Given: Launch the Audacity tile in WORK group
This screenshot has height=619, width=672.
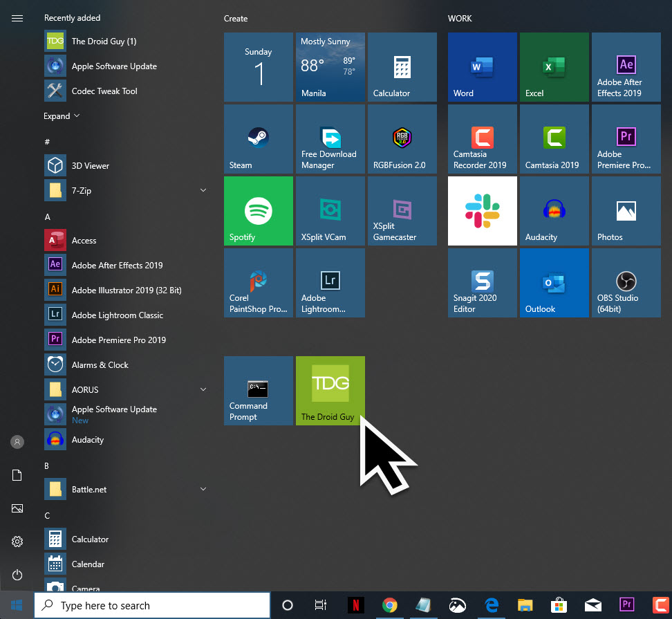Looking at the screenshot, I should coord(554,211).
